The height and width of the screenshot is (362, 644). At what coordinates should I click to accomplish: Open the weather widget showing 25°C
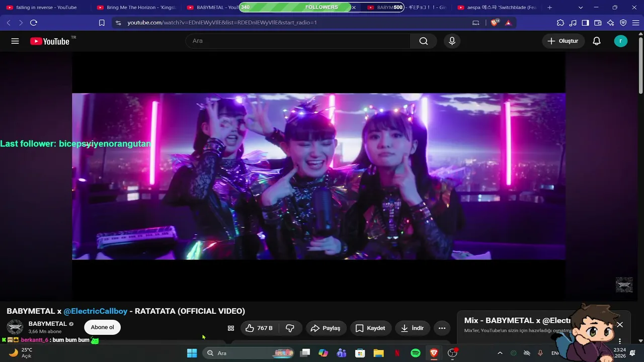tap(21, 353)
